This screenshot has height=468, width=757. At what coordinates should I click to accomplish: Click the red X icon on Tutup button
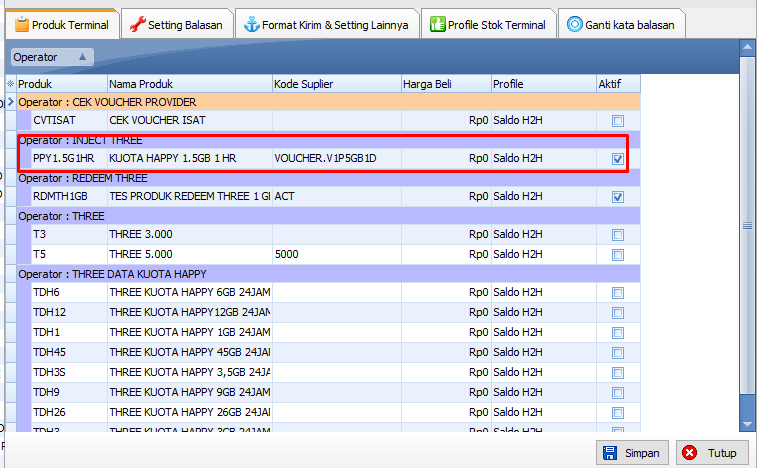coord(689,453)
